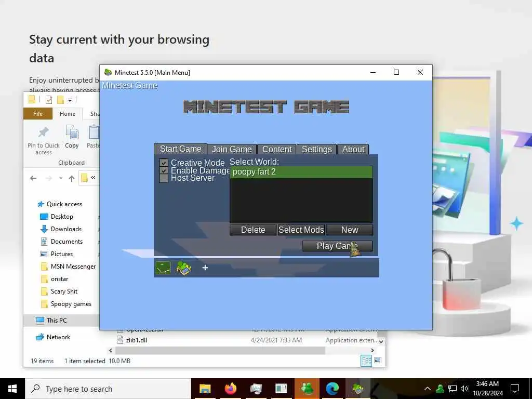The width and height of the screenshot is (532, 399).
Task: Expand the address bar path chevron in Explorer
Action: (x=93, y=178)
